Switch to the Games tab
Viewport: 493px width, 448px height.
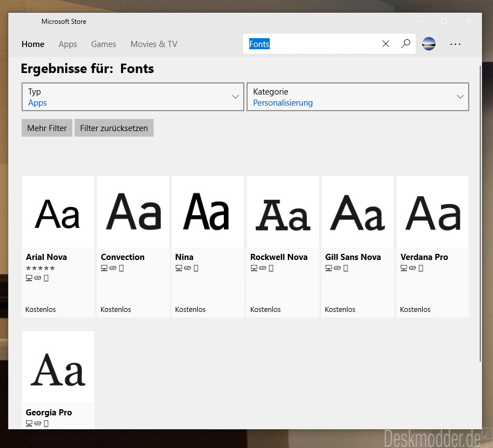pyautogui.click(x=103, y=44)
